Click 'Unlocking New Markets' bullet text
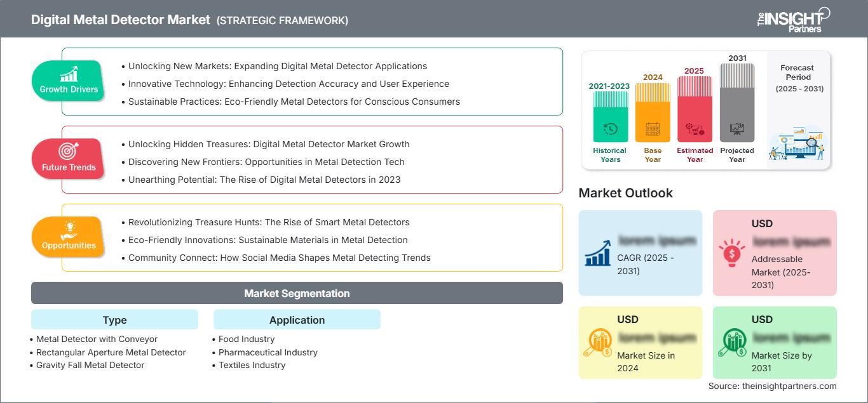The image size is (868, 403). tap(278, 66)
